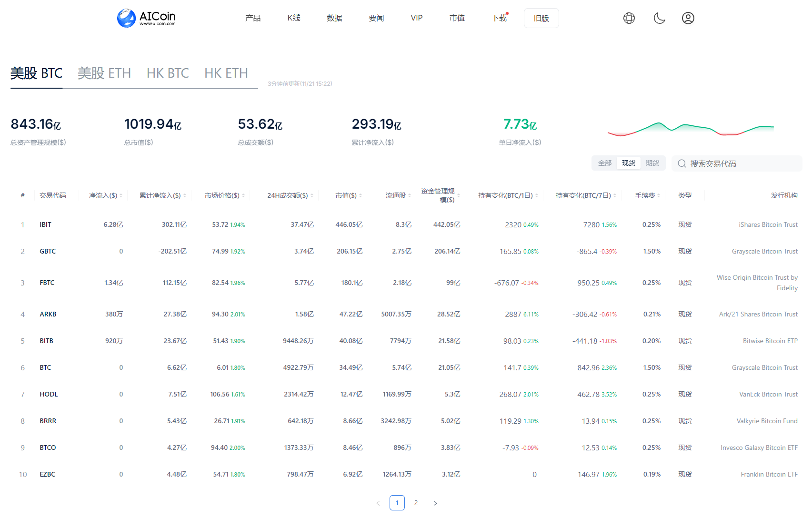Click the 交易代码 column header
Screen dimensions: 812x519
pyautogui.click(x=53, y=195)
